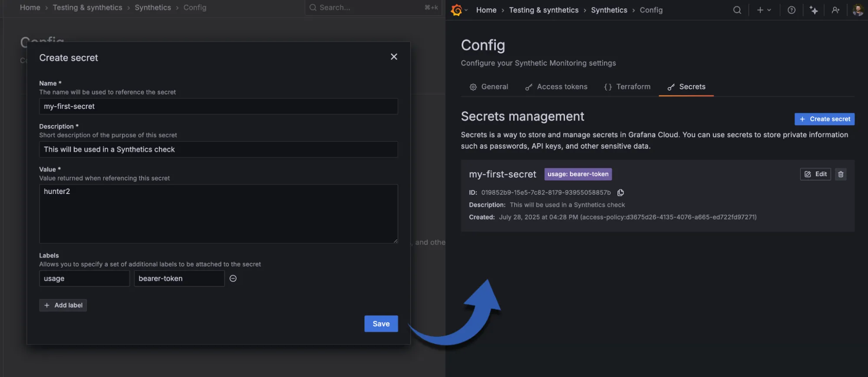Remove the usage bearer-token label row
The image size is (868, 377).
(233, 279)
